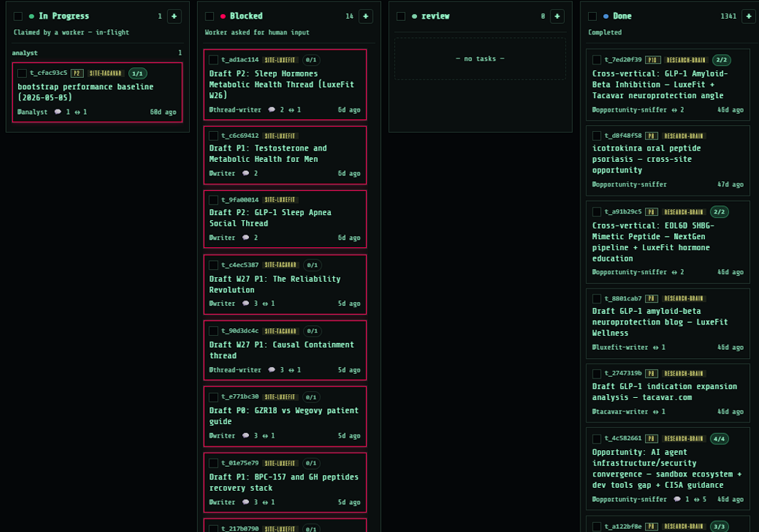Click the 1/1 progress badge on bootstrap task
This screenshot has height=532, width=759.
(x=137, y=73)
